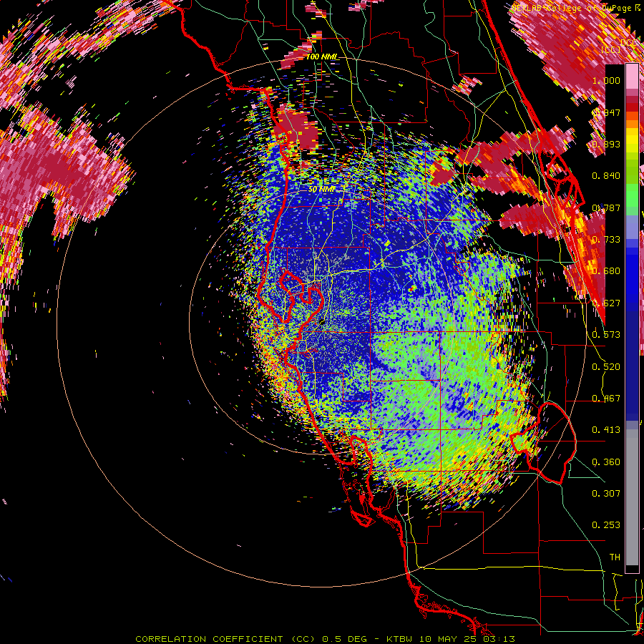Click the TH threshold label in legend
This screenshot has height=644, width=644.
coord(615,557)
